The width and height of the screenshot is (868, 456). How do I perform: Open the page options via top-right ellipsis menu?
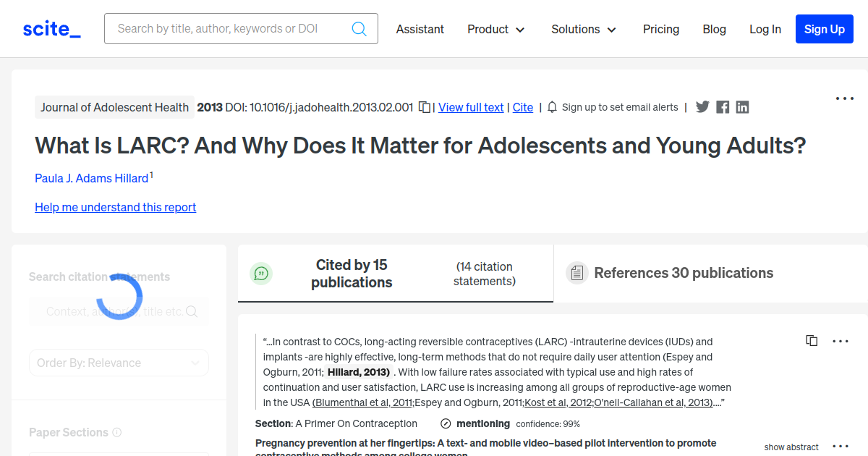tap(844, 98)
